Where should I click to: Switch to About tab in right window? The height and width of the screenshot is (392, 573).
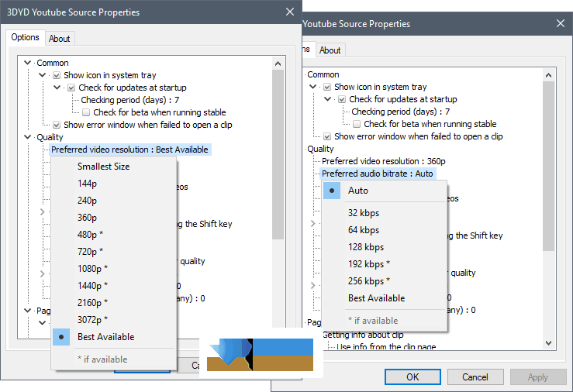330,50
